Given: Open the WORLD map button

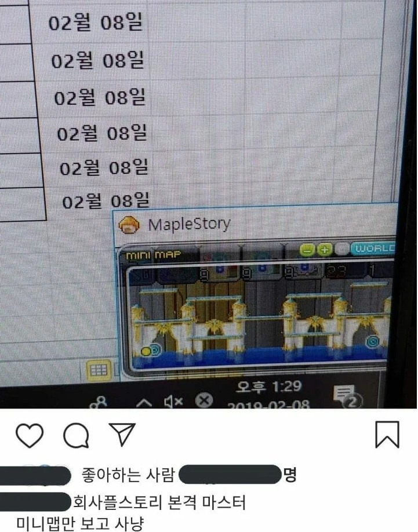Looking at the screenshot, I should point(373,249).
